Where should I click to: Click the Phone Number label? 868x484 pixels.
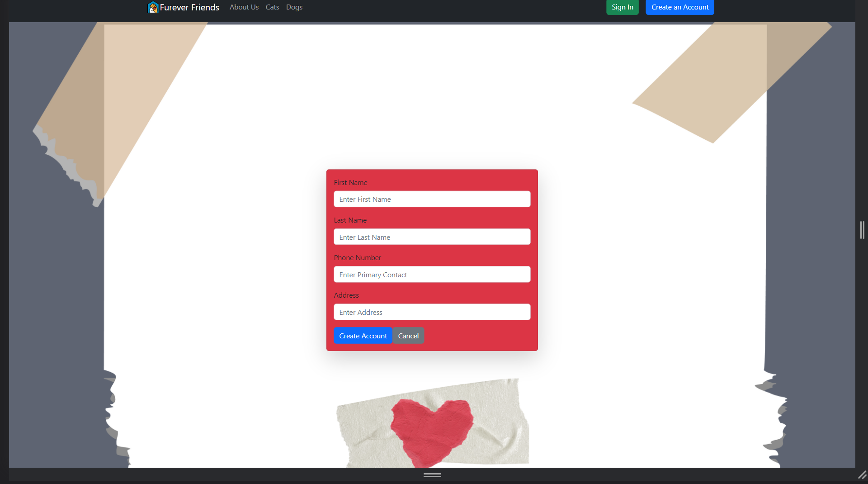[358, 257]
